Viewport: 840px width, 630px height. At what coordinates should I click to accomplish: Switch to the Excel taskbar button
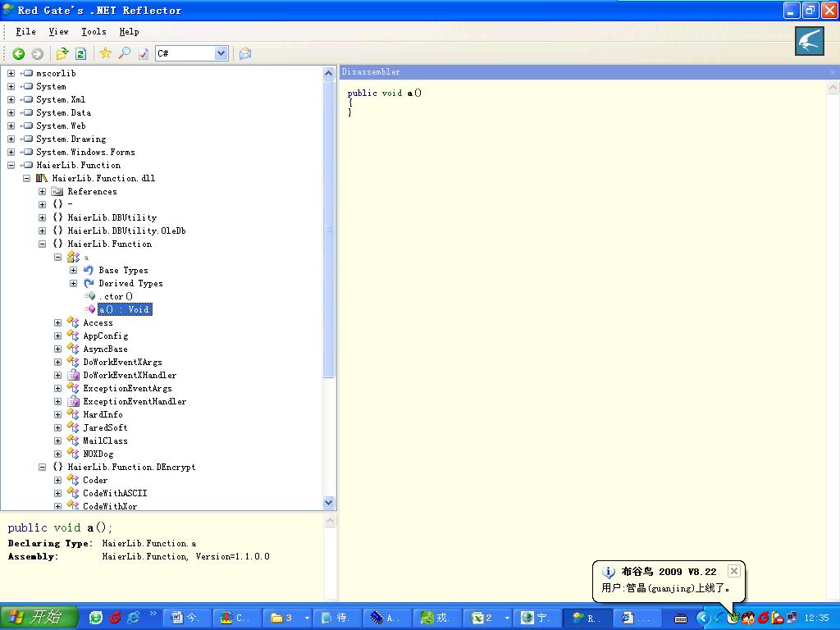pos(486,618)
